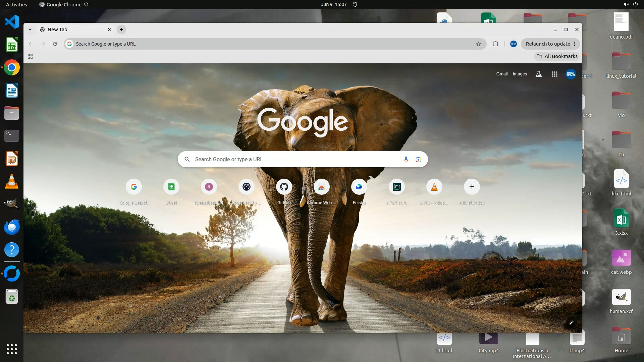
Task: Open the GitHub shortcut tile
Action: (x=284, y=187)
